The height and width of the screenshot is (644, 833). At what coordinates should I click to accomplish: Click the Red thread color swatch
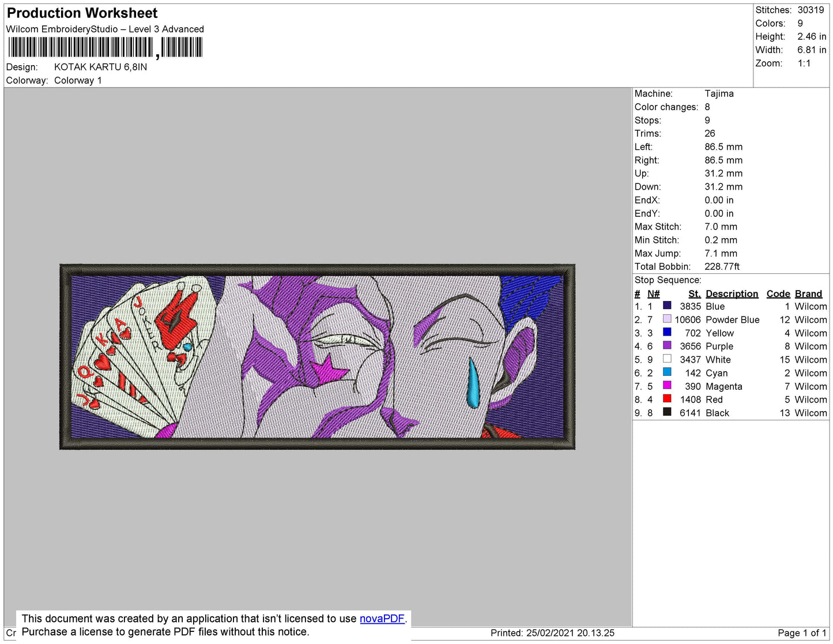tap(667, 398)
